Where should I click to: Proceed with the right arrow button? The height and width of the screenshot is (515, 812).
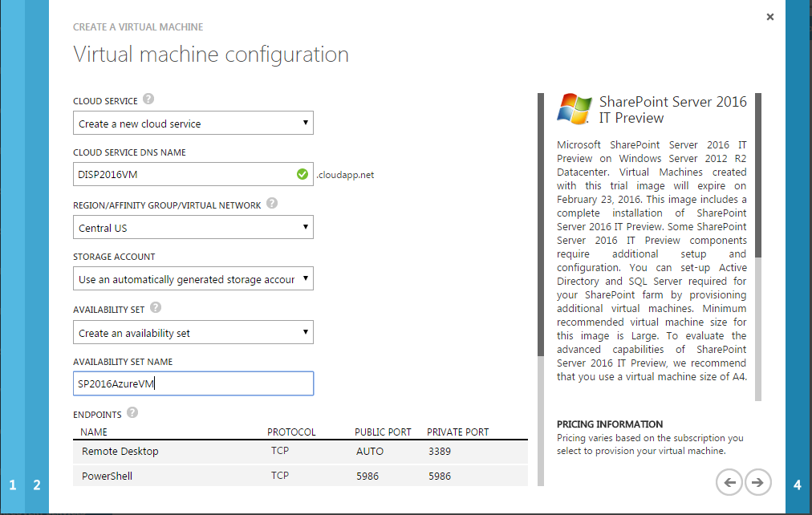pyautogui.click(x=758, y=482)
